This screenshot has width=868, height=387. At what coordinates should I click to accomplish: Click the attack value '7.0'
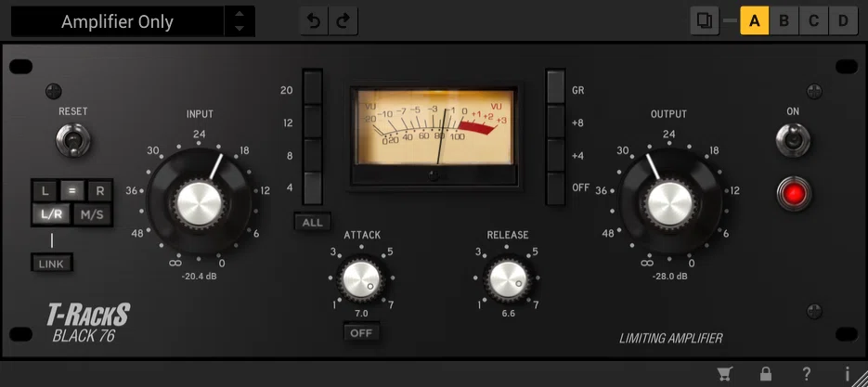click(361, 314)
